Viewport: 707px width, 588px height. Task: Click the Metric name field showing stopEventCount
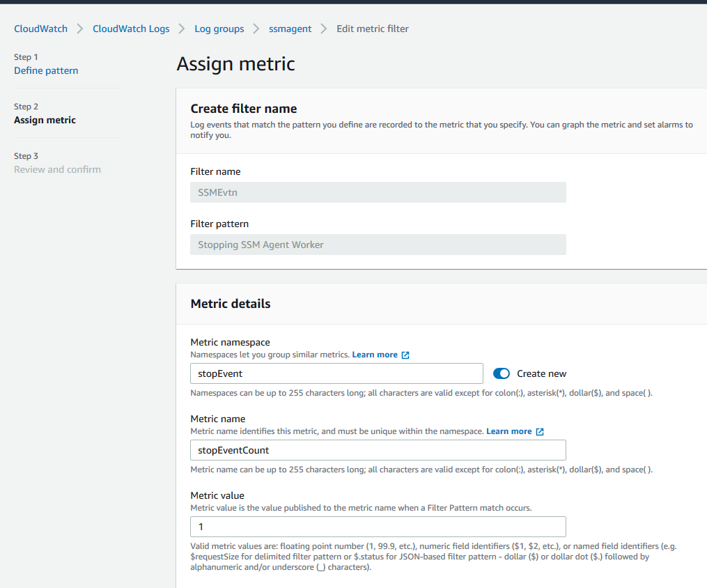click(378, 450)
